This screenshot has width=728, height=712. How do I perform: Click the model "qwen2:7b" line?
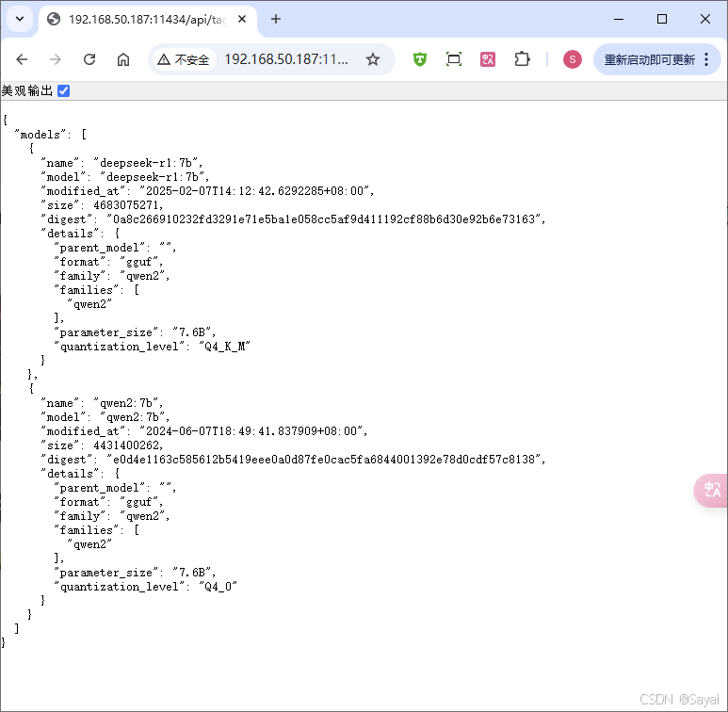click(105, 417)
